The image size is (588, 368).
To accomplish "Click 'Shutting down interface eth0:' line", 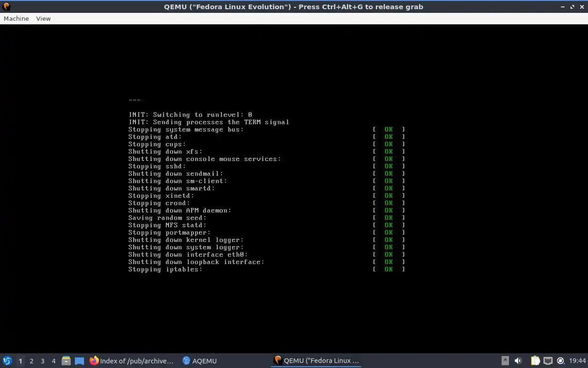I will coord(188,254).
